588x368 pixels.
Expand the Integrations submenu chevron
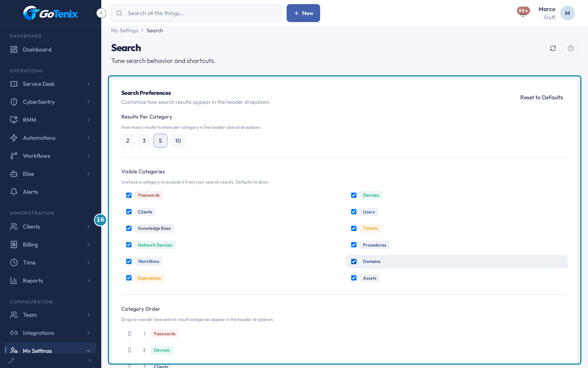(89, 333)
